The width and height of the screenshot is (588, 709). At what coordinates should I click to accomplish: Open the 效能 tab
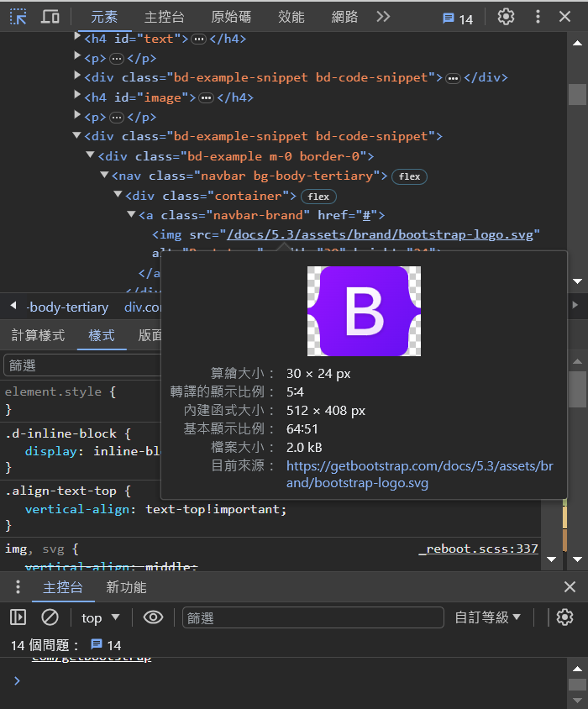pyautogui.click(x=291, y=17)
